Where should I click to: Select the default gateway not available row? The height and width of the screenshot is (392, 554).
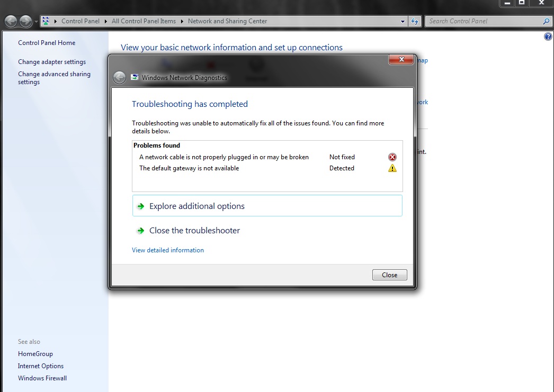[x=267, y=168]
